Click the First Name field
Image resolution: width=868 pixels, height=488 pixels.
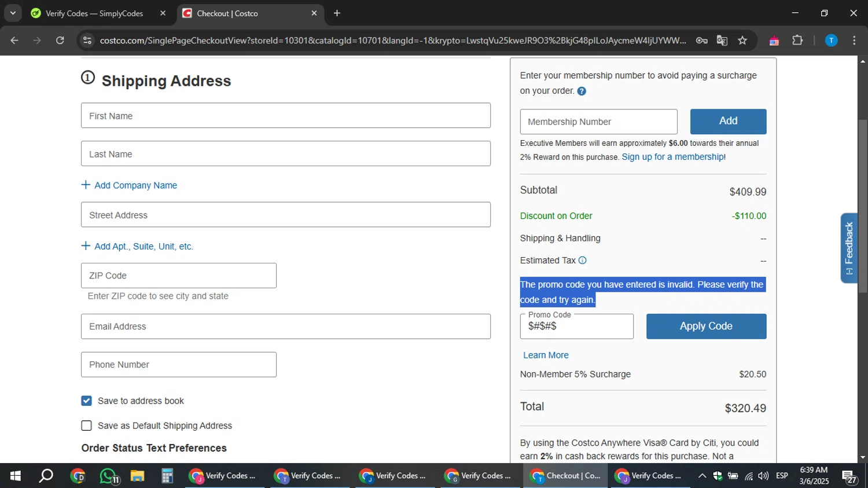coord(286,116)
